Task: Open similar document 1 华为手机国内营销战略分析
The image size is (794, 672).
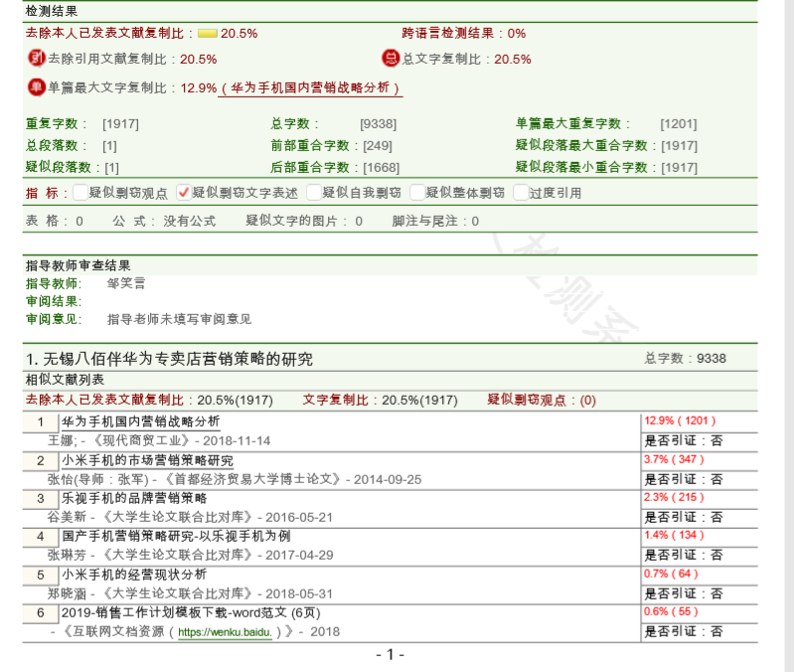Action: (141, 421)
